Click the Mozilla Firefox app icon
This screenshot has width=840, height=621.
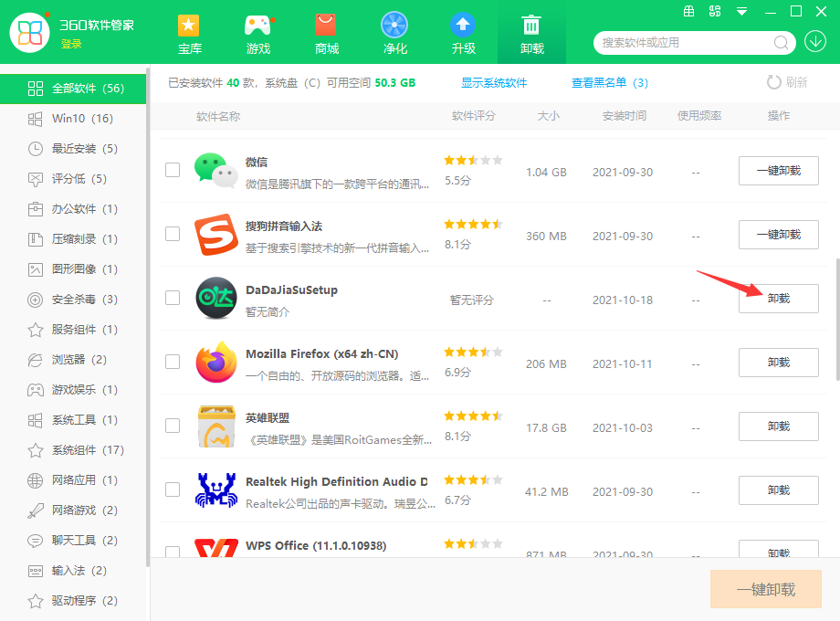coord(215,362)
